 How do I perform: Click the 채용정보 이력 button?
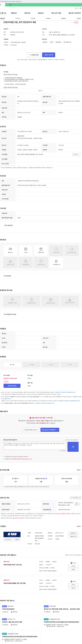pos(73,537)
